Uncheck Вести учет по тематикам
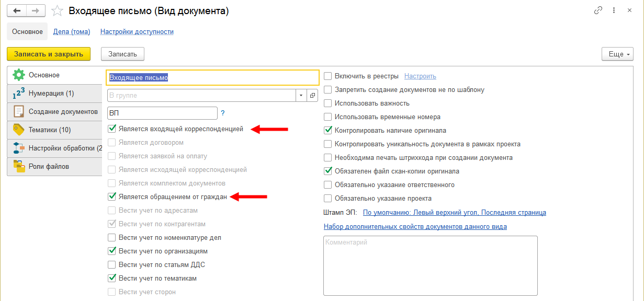644x301 pixels. click(x=111, y=279)
